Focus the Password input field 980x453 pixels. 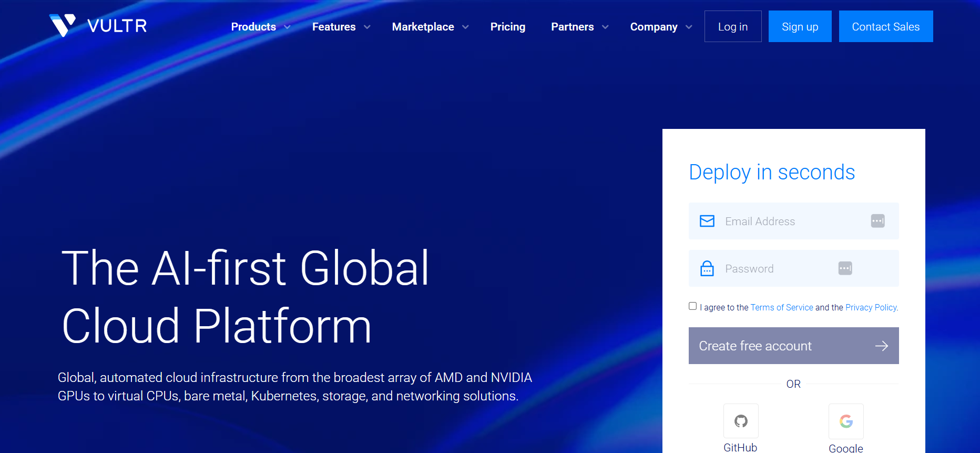click(794, 268)
